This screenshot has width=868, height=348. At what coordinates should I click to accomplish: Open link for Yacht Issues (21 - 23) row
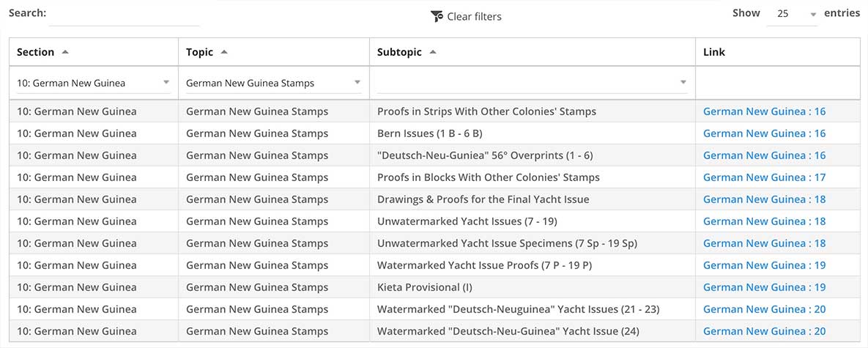pyautogui.click(x=764, y=309)
